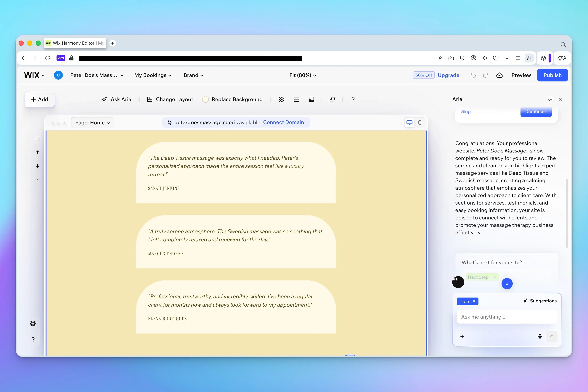Select the Marcus Thorne name text
This screenshot has width=588, height=392.
pos(166,254)
